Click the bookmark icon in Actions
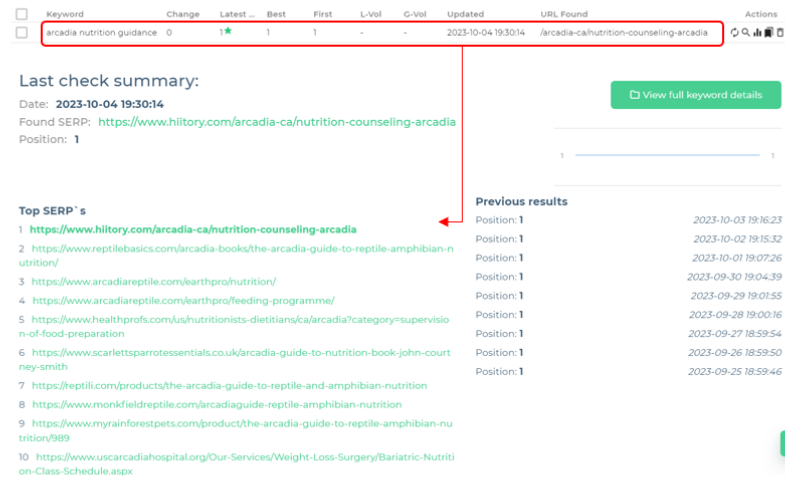This screenshot has width=785, height=482. click(768, 33)
